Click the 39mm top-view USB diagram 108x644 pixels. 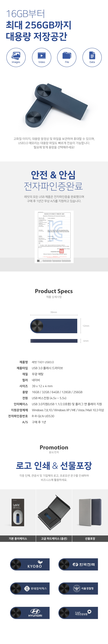54,326
